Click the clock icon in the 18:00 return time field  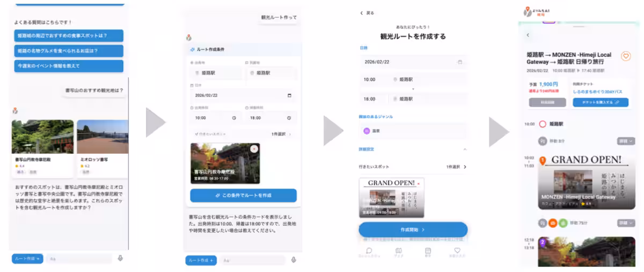click(x=289, y=118)
